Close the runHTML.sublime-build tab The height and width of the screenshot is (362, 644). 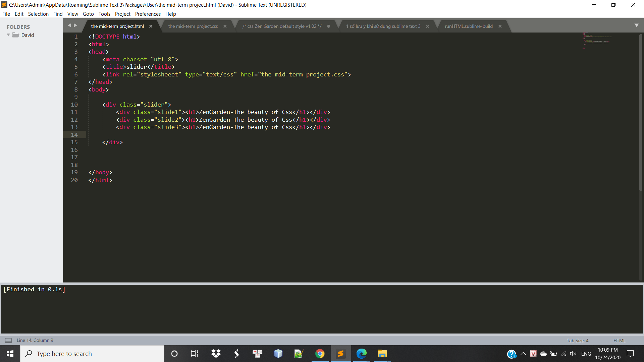[500, 26]
